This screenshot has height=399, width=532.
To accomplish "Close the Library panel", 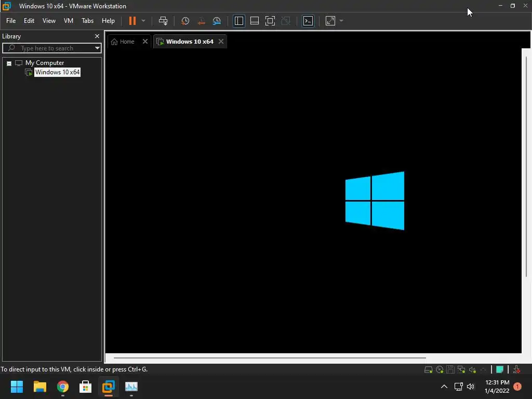I will [97, 36].
